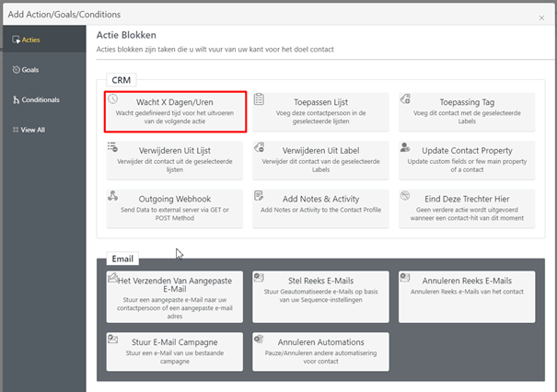Click the notes icon on Add Notes & Activity
This screenshot has width=557, height=392.
[x=260, y=196]
